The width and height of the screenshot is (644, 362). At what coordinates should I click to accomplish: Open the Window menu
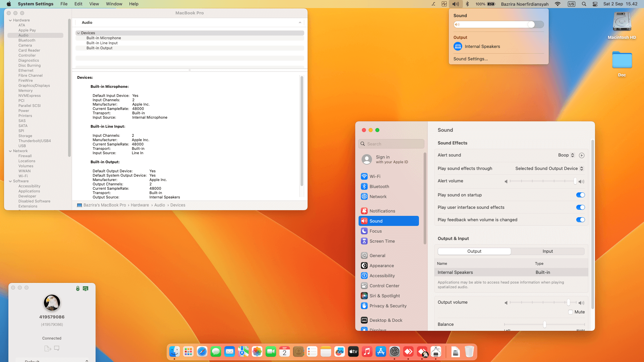click(114, 4)
